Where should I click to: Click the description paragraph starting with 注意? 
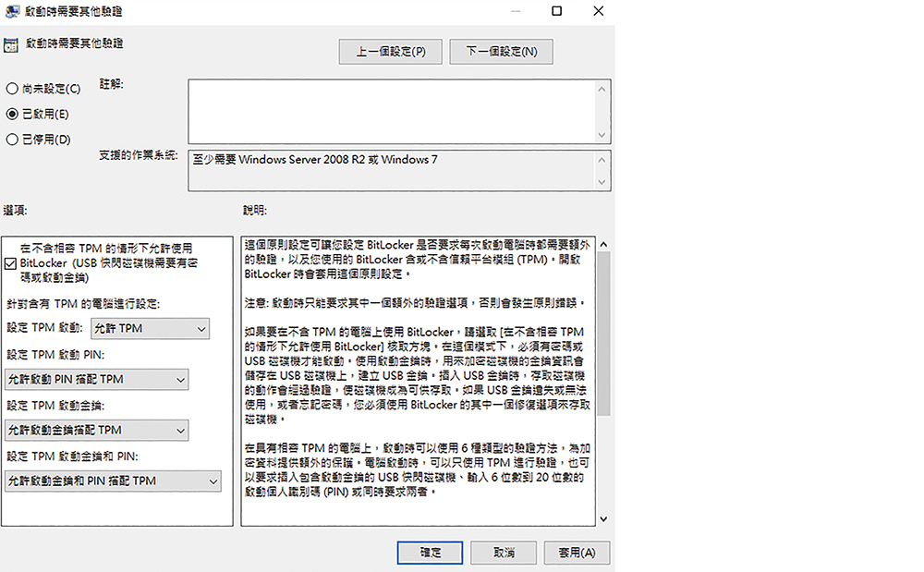[415, 303]
